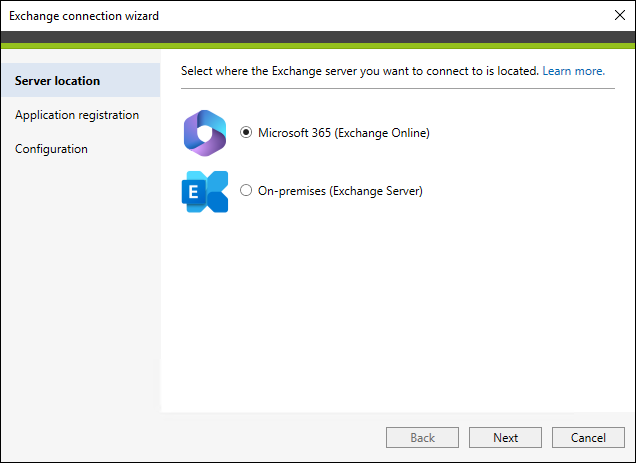Click the Microsoft 365 (Exchange Online) label text
The width and height of the screenshot is (636, 463).
pos(344,133)
